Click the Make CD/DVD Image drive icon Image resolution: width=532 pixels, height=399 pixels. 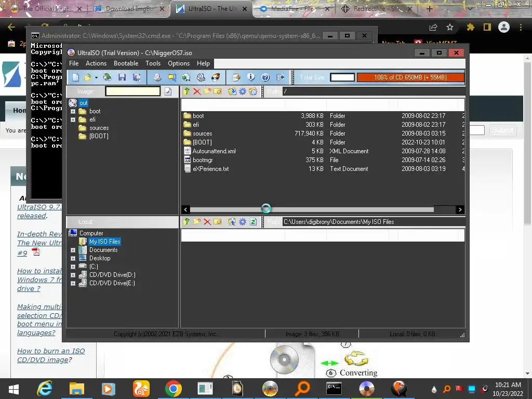coord(157,77)
